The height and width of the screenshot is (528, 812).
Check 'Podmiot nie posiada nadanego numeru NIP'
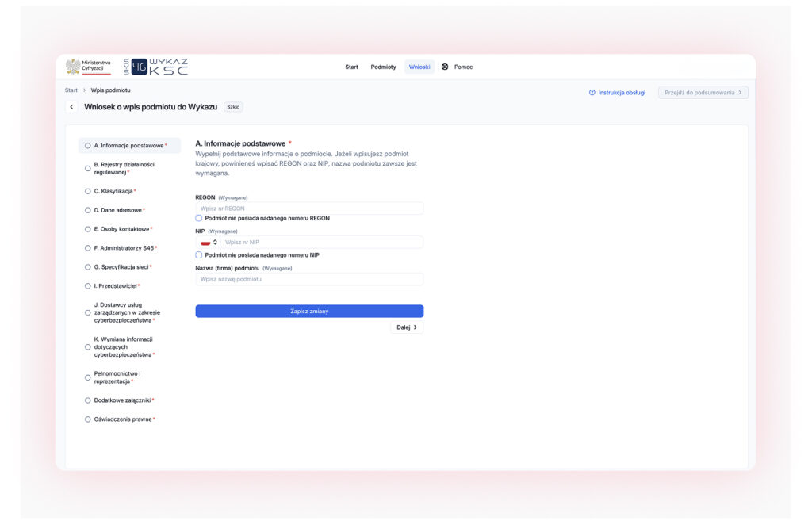(x=199, y=255)
